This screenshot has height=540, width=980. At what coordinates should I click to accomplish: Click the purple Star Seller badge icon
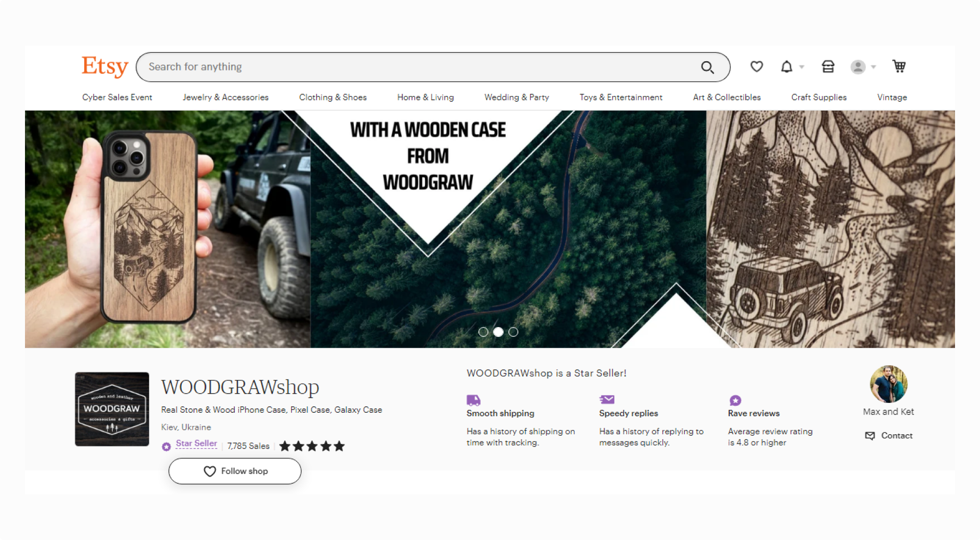[x=167, y=446]
